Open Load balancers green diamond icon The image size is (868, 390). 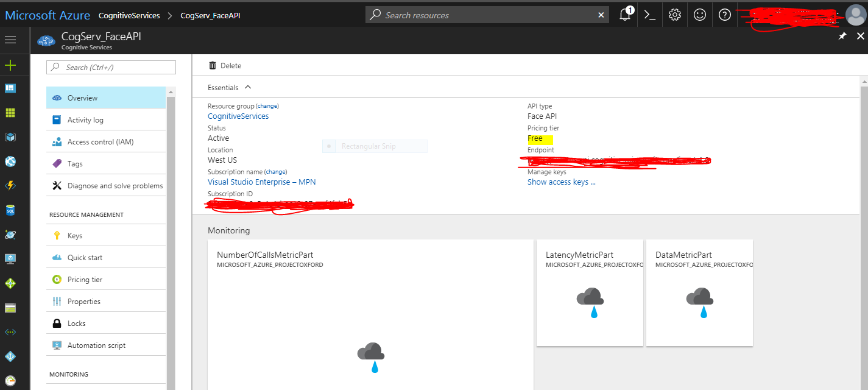[10, 283]
